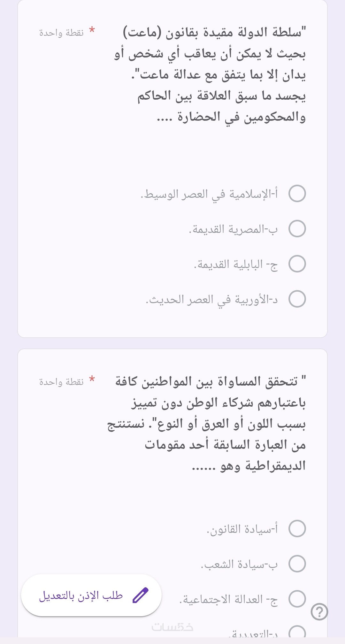Choose radio option أ-سيادة القانون

(x=297, y=529)
